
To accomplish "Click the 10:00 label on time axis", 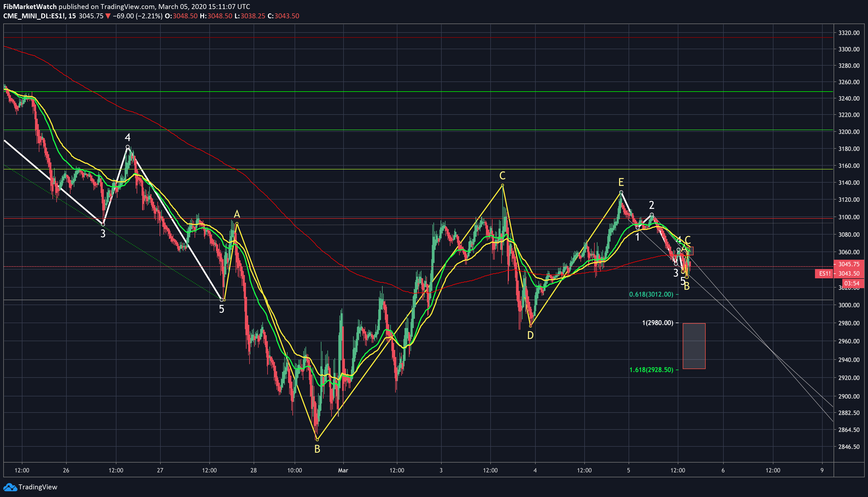I will point(294,470).
